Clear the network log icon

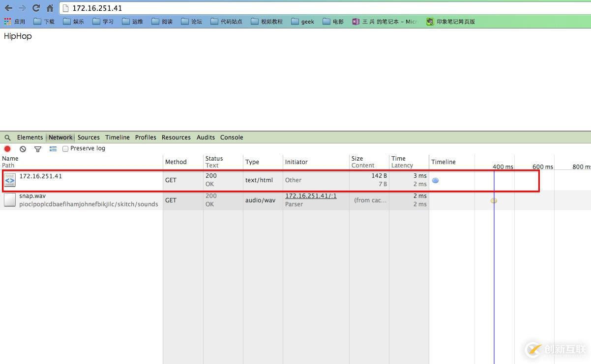tap(23, 149)
